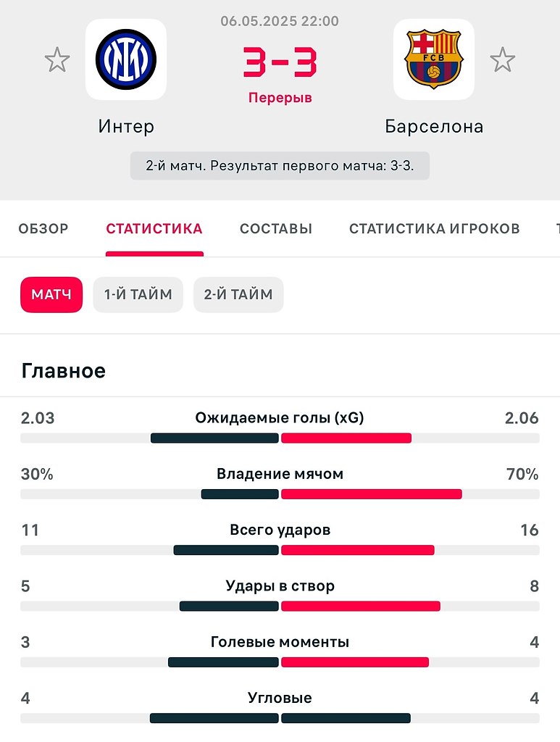Select the МАТЧ stats filter
This screenshot has height=742, width=560.
[51, 294]
